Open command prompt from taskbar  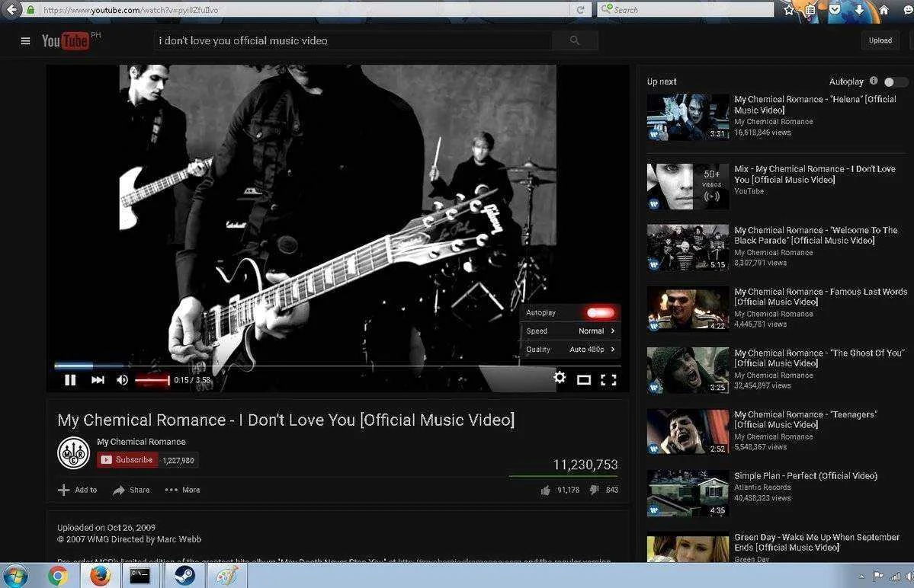[x=140, y=577]
